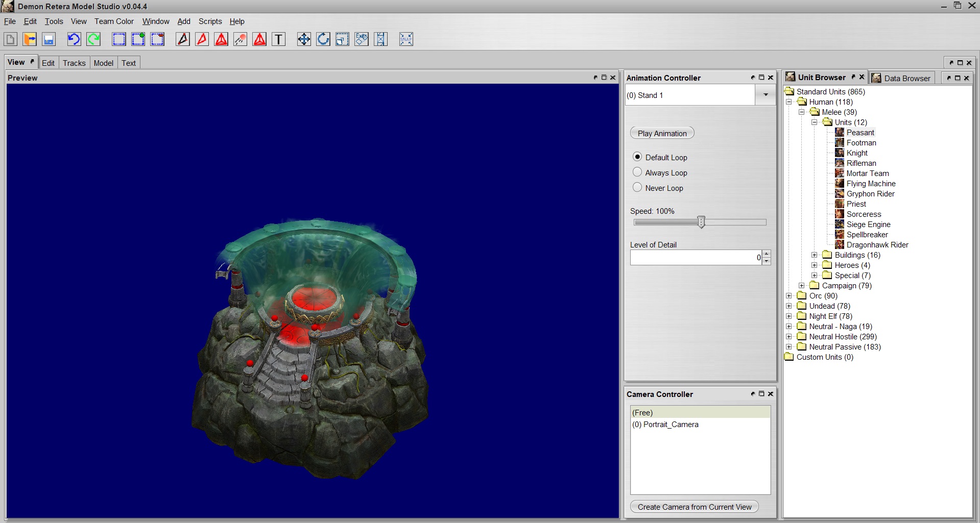Screen dimensions: 980x523
Task: Open the Tools menu
Action: click(54, 21)
